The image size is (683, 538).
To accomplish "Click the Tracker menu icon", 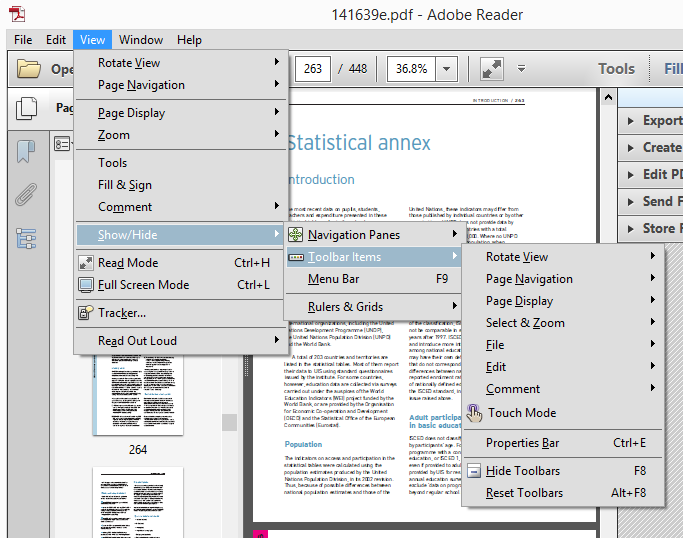I will pos(85,313).
